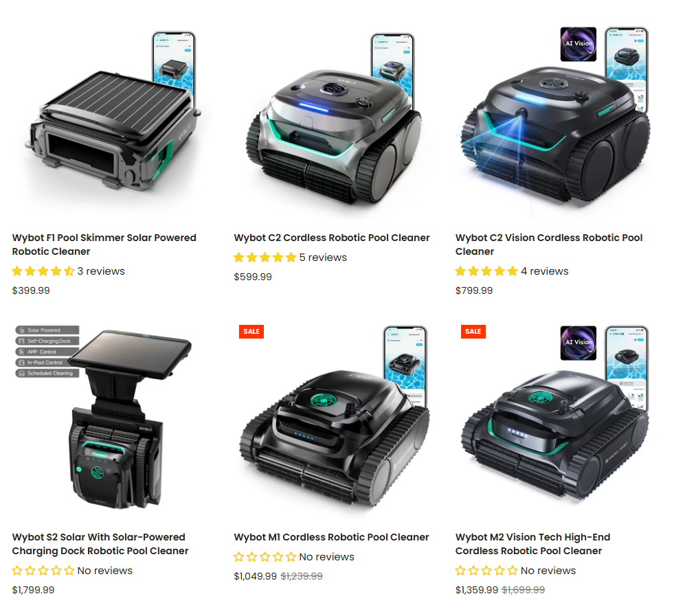
Task: Click the star rating for Wybot F1
Action: [43, 271]
